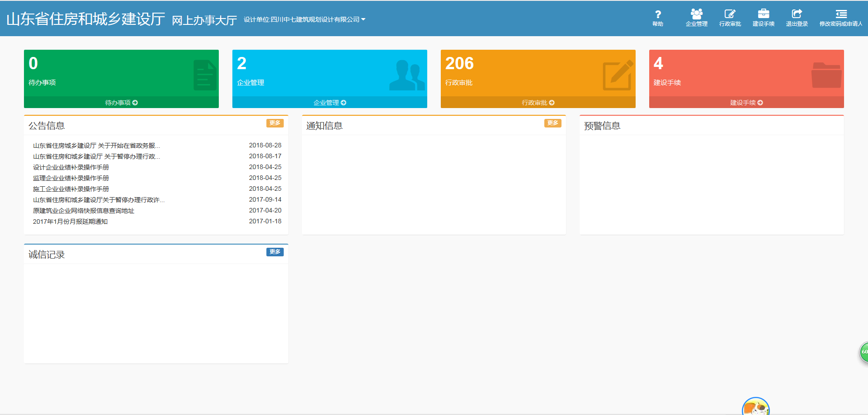Click the Help question mark icon

pos(658,14)
